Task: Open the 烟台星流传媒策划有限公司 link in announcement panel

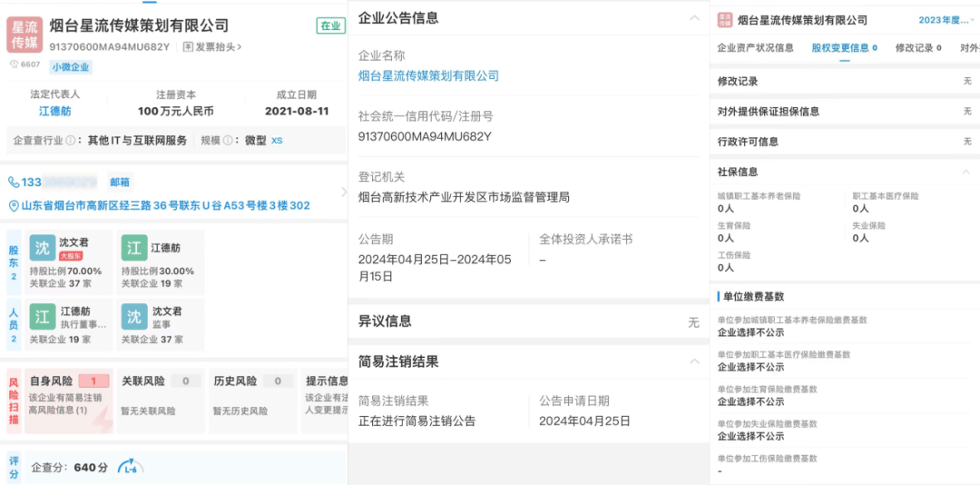Action: point(428,76)
